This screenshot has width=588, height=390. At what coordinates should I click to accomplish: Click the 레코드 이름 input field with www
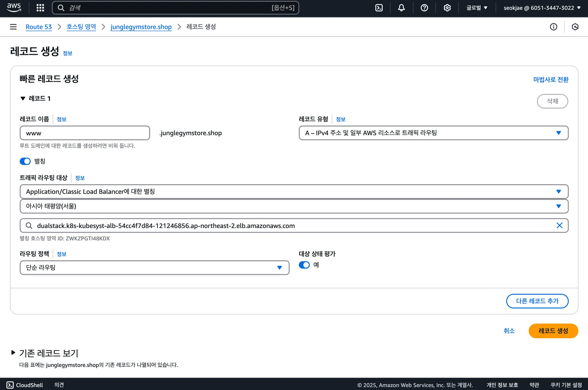tap(85, 133)
